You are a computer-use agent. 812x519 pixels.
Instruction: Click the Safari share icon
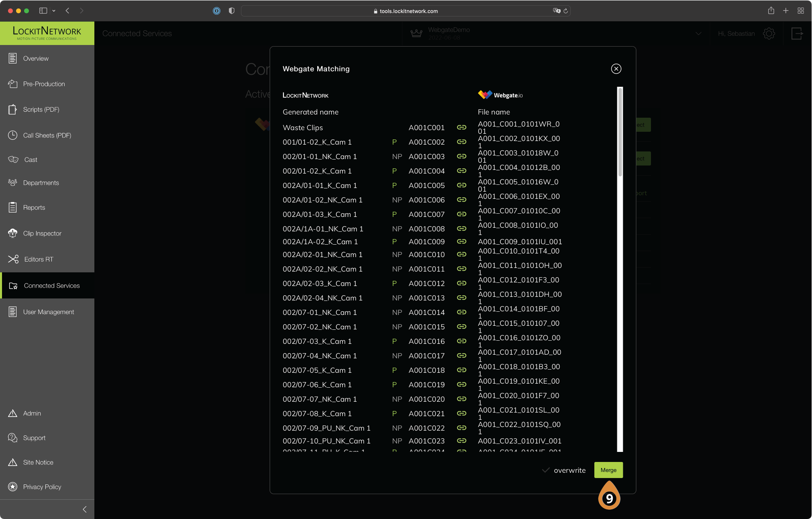771,11
